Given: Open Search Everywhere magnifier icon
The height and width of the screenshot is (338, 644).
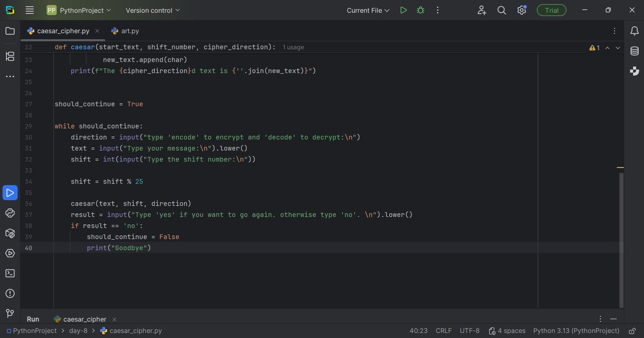Looking at the screenshot, I should click(x=502, y=10).
